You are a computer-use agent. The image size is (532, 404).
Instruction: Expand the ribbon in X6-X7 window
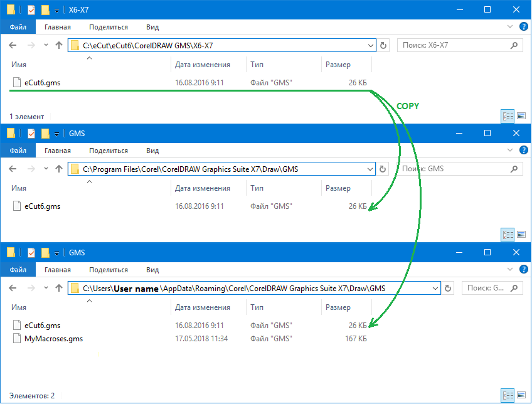(x=509, y=26)
